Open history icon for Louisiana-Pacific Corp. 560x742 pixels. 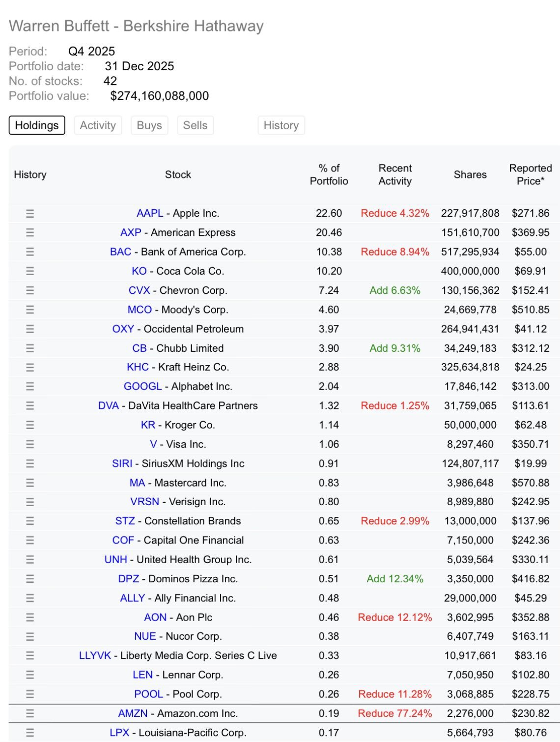pyautogui.click(x=30, y=733)
